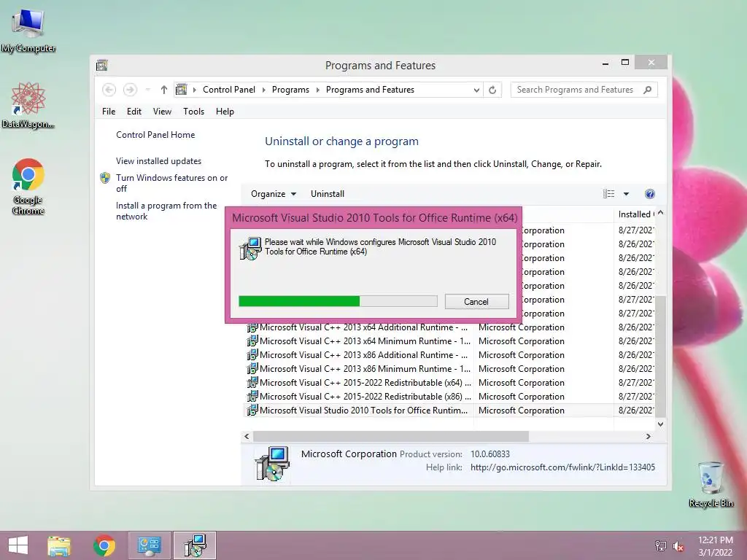
Task: Go forward using the forward arrow
Action: (x=130, y=90)
